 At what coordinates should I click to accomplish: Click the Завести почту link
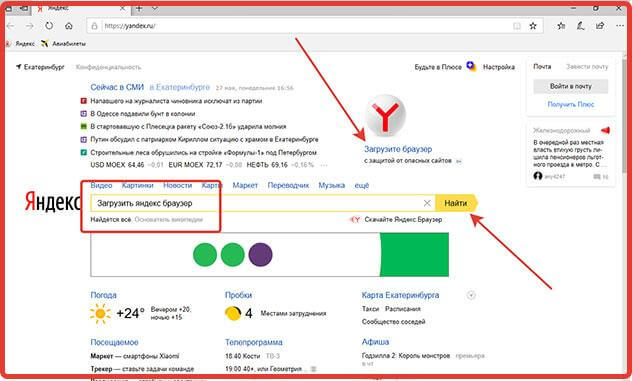pyautogui.click(x=587, y=67)
